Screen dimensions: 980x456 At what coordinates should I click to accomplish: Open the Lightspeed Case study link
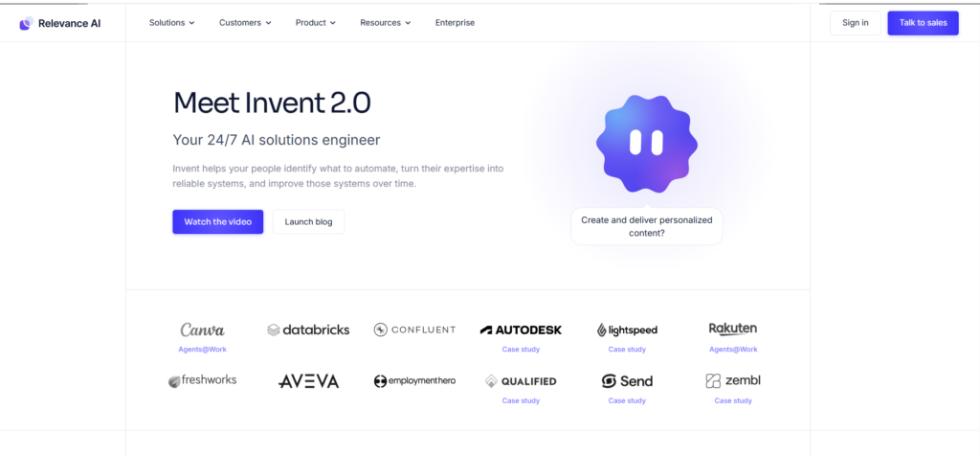tap(627, 350)
